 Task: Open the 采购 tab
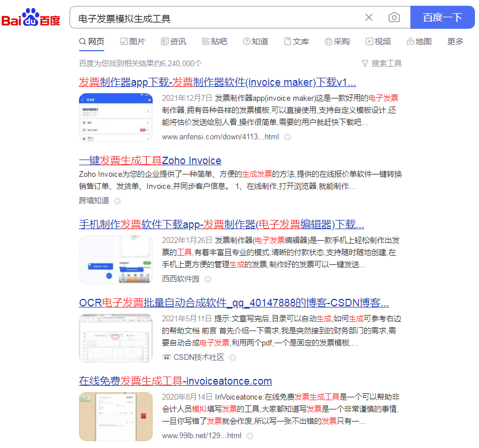(337, 41)
